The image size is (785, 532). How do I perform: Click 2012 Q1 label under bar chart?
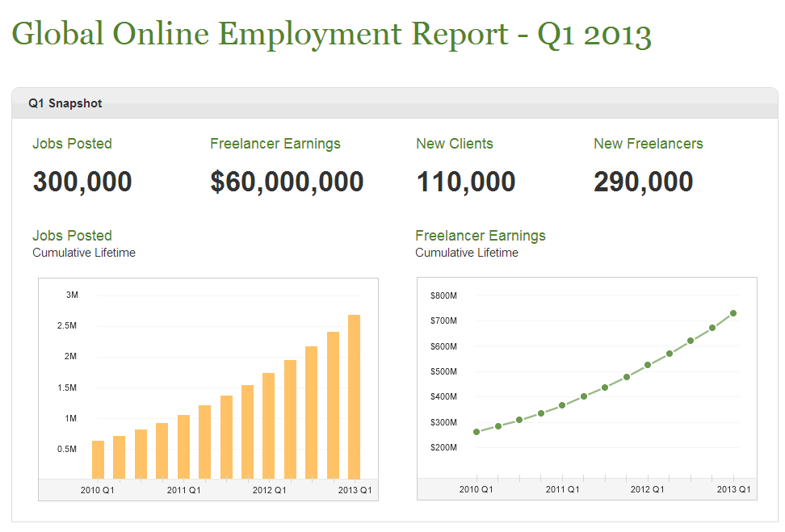(270, 491)
